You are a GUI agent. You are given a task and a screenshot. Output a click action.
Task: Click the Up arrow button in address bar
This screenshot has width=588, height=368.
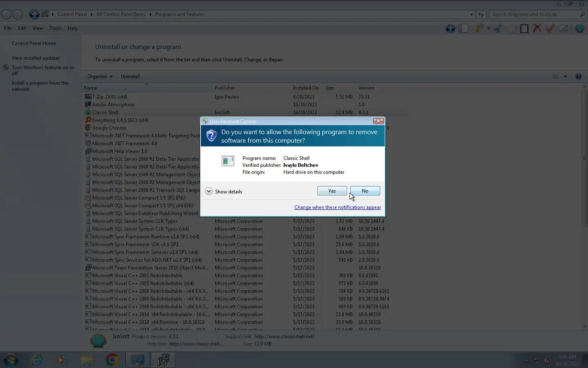coord(34,14)
